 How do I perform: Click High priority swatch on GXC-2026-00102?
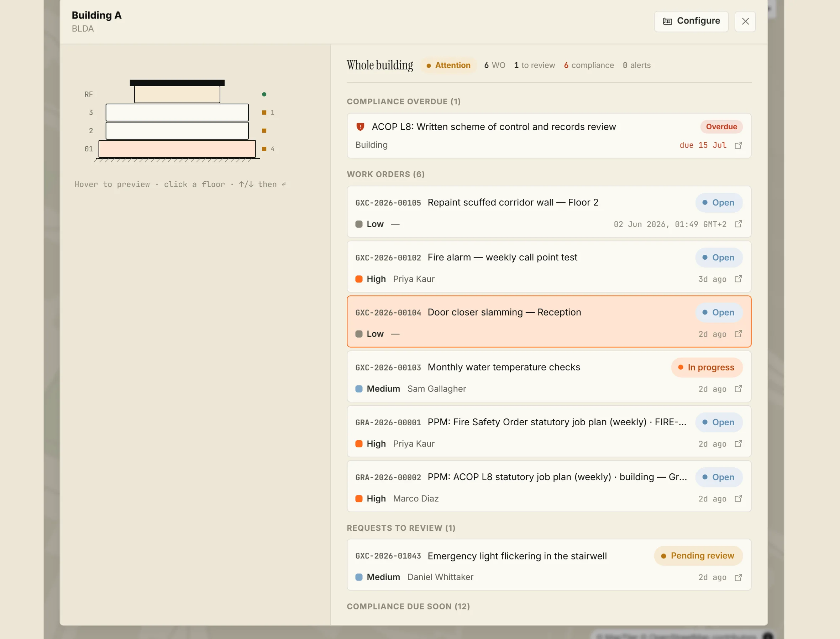[x=359, y=279]
